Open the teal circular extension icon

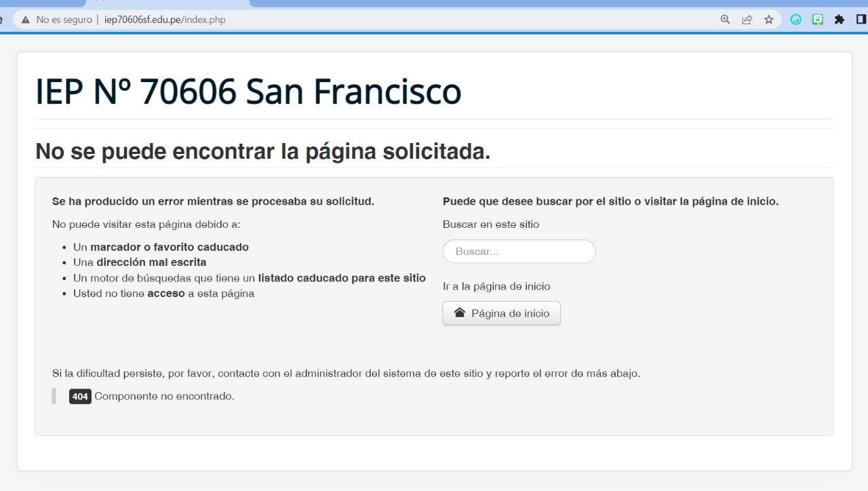pyautogui.click(x=796, y=20)
